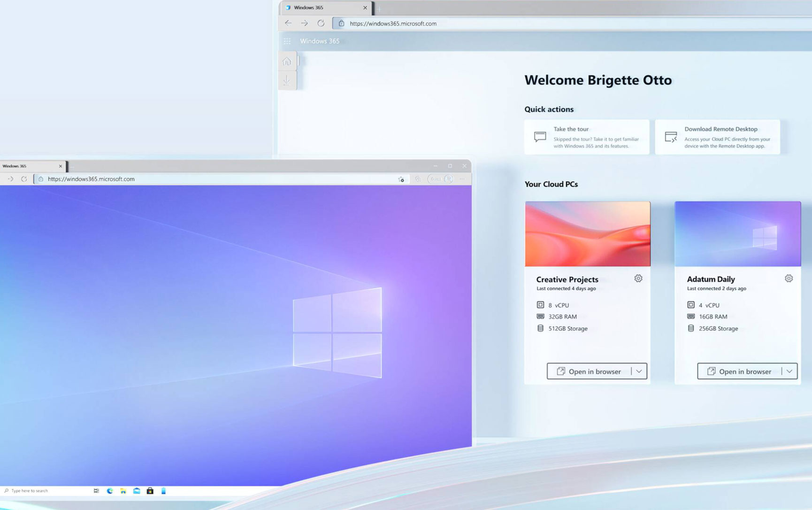Go forward in the rear browser window

coord(305,23)
